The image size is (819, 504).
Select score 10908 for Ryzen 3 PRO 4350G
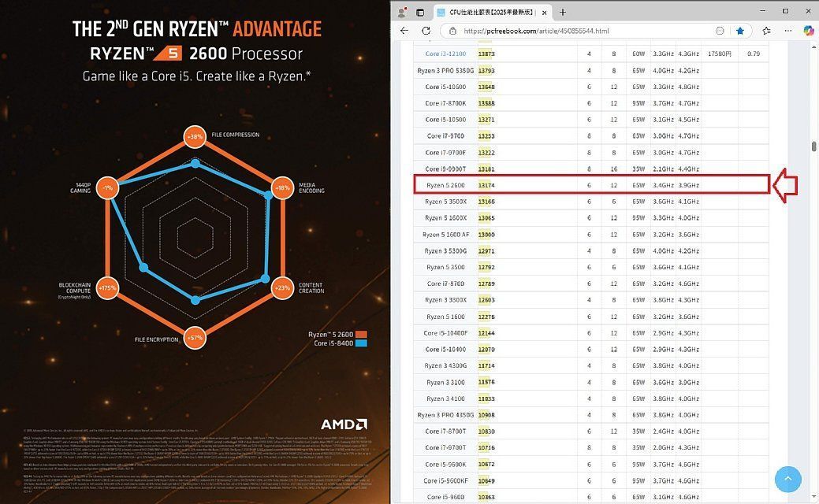pos(486,415)
